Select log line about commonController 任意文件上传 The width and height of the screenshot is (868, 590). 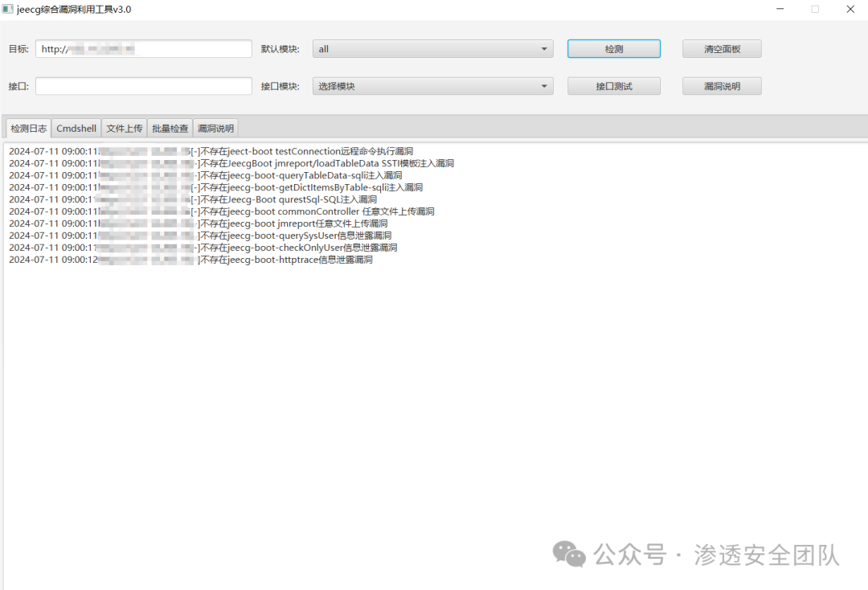[222, 211]
